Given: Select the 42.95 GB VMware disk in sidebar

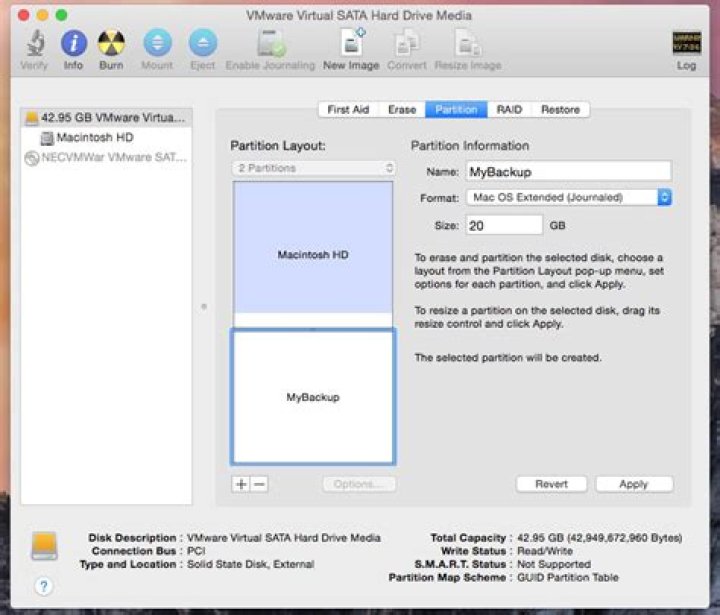Looking at the screenshot, I should 107,118.
